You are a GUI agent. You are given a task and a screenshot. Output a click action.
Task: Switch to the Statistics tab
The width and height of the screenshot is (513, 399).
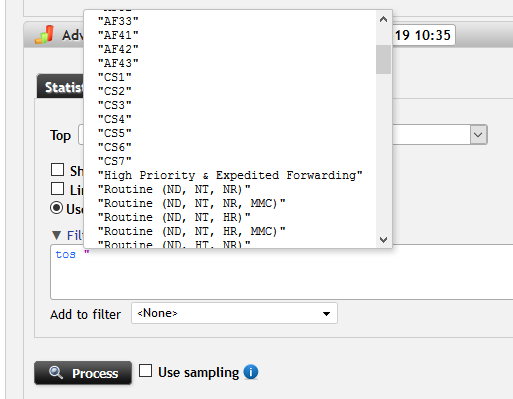[x=61, y=87]
